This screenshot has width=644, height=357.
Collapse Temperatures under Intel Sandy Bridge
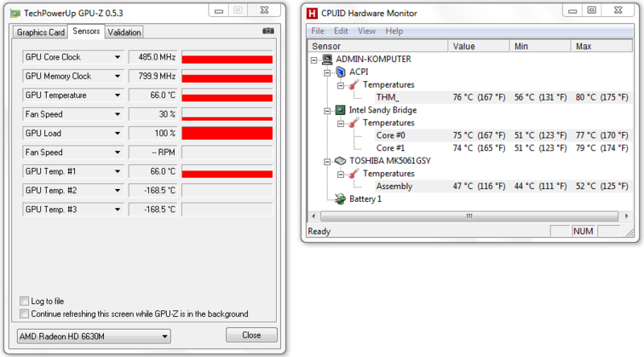(x=341, y=124)
